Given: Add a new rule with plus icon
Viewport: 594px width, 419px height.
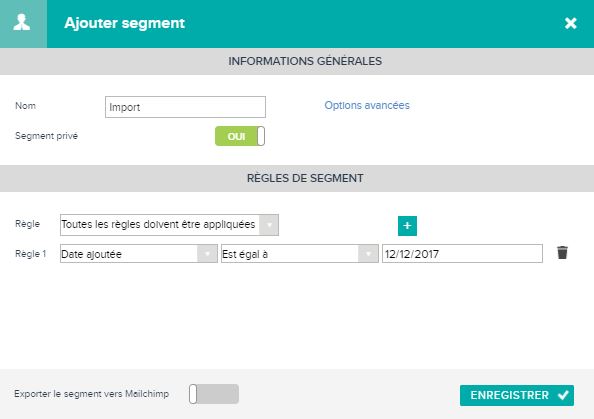Looking at the screenshot, I should (x=407, y=226).
